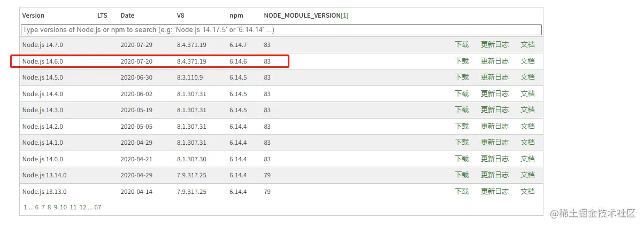The width and height of the screenshot is (644, 227).
Task: Open 文档 for Node.js 14.6.0
Action: [527, 61]
